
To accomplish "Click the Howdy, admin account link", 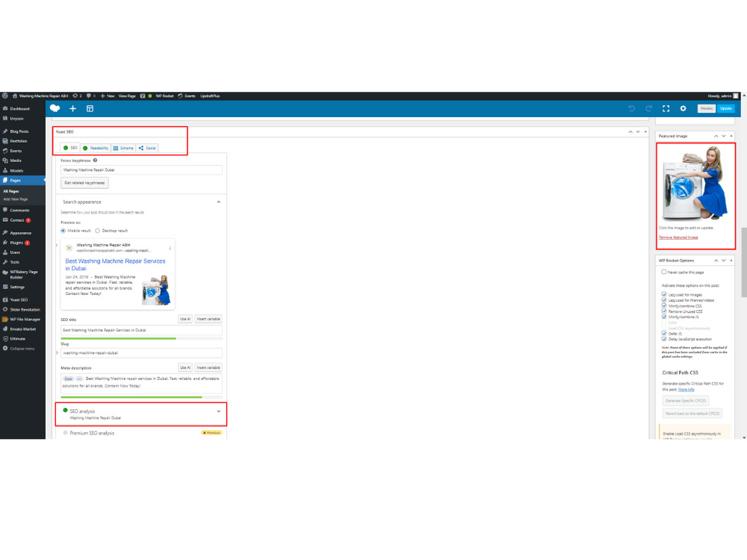I will pyautogui.click(x=722, y=96).
